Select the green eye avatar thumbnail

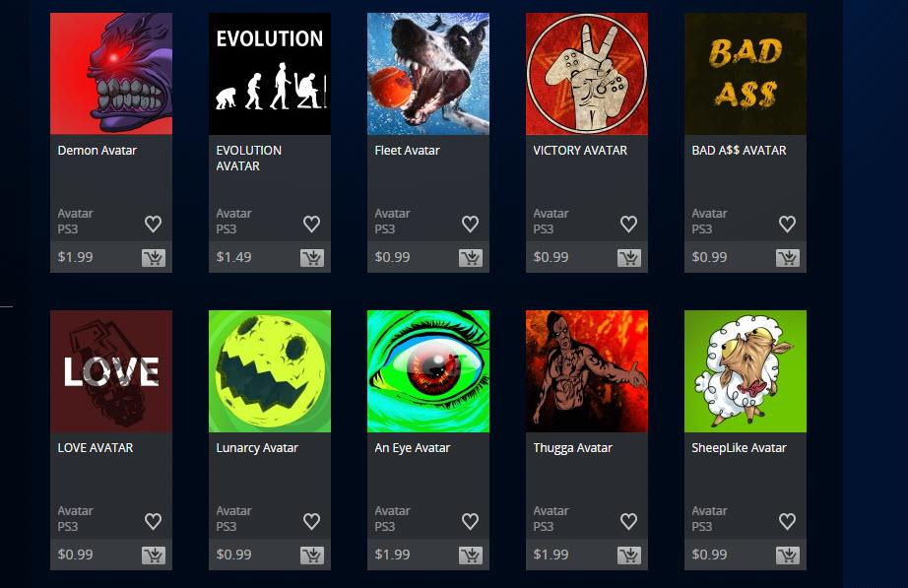coord(428,371)
